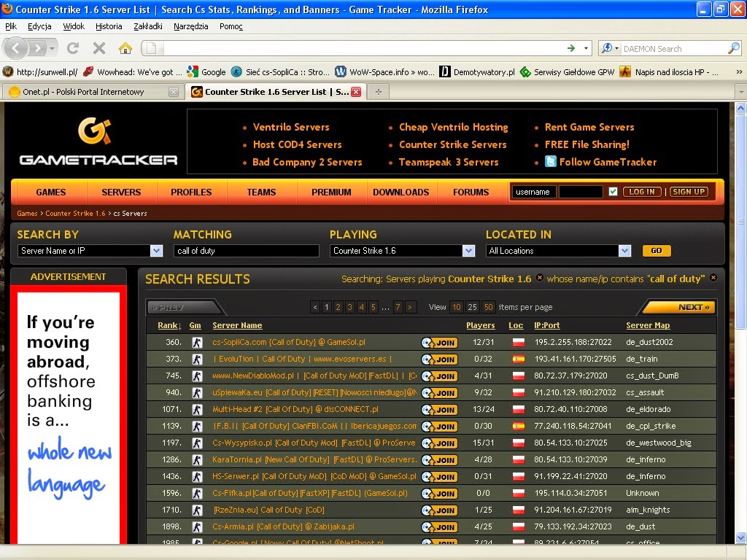
Task: Open the Google bookmark
Action: 206,72
